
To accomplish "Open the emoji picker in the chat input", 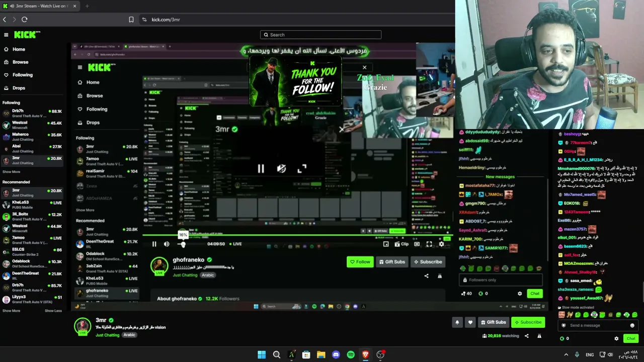I will tap(632, 325).
